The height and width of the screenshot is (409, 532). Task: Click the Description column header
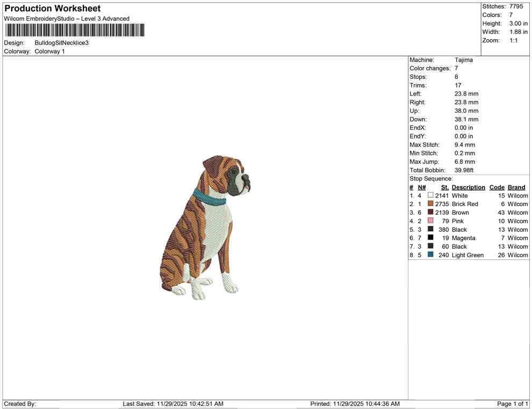point(468,187)
